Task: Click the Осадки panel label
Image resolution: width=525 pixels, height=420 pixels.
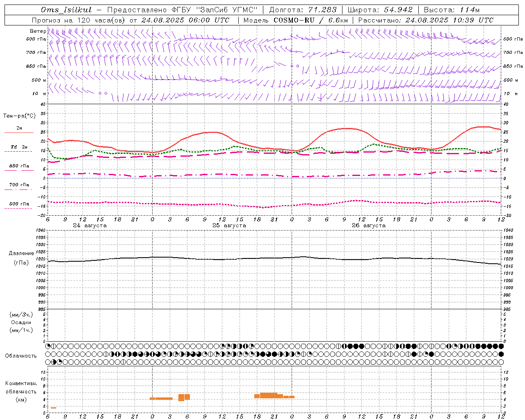Action: pyautogui.click(x=21, y=322)
